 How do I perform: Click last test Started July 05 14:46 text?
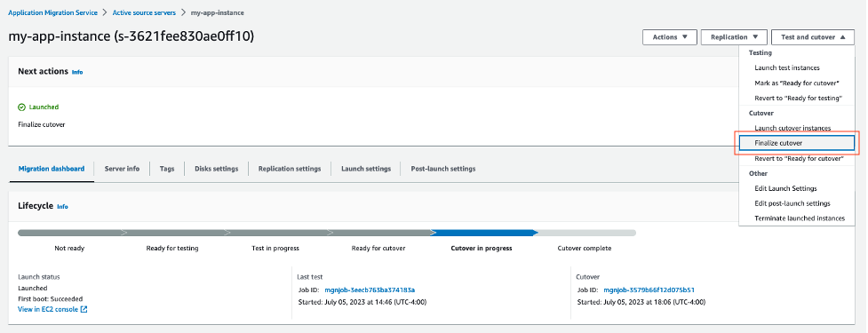(362, 302)
